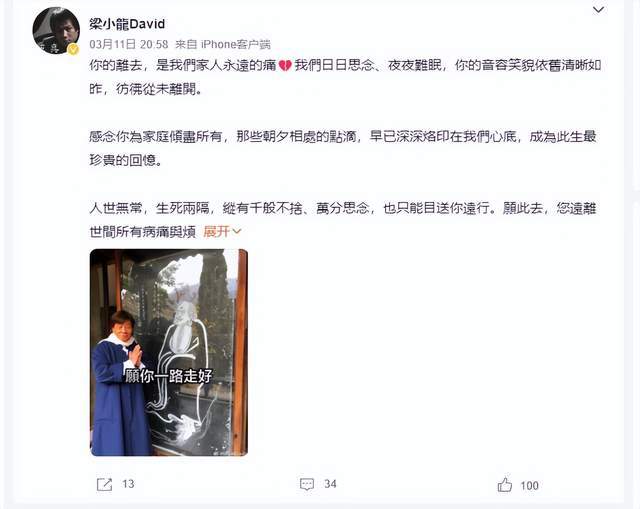Viewport: 640px width, 509px height.
Task: Click the paragraph beginning 人世無常
Action: coord(343,220)
